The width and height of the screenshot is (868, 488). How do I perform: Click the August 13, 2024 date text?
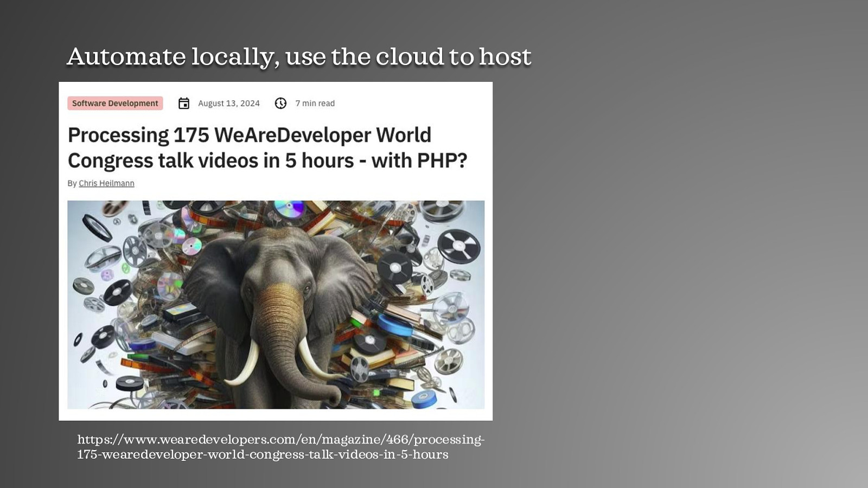(228, 104)
